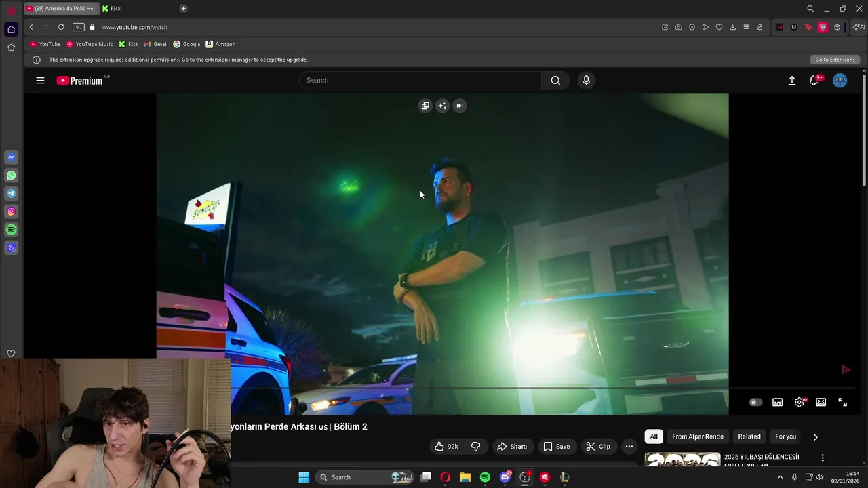Select the Related filter chip
The width and height of the screenshot is (868, 488).
(749, 436)
